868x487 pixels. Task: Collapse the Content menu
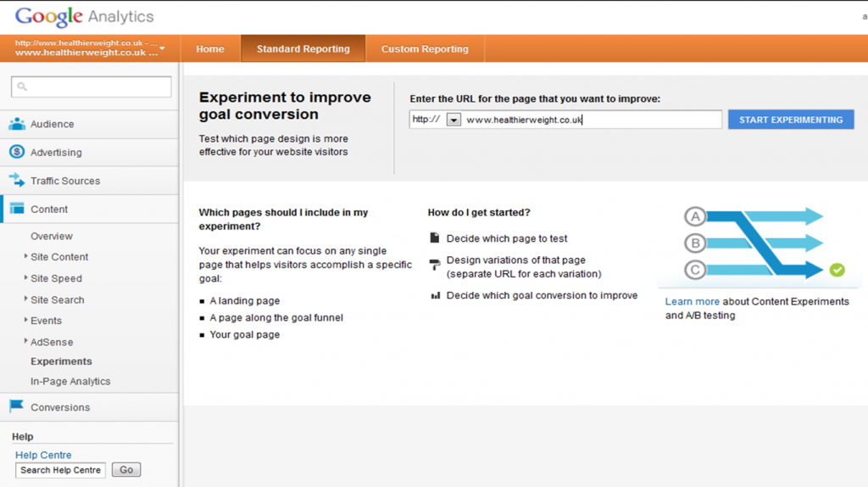click(x=89, y=209)
